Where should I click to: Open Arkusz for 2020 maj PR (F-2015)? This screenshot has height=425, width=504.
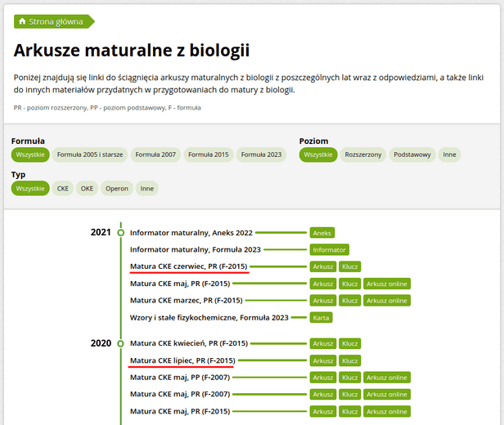click(x=323, y=412)
